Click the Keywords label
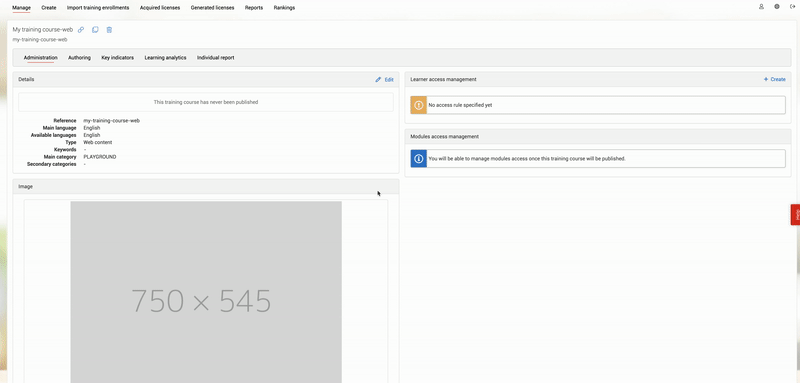Image resolution: width=800 pixels, height=383 pixels. tap(65, 150)
